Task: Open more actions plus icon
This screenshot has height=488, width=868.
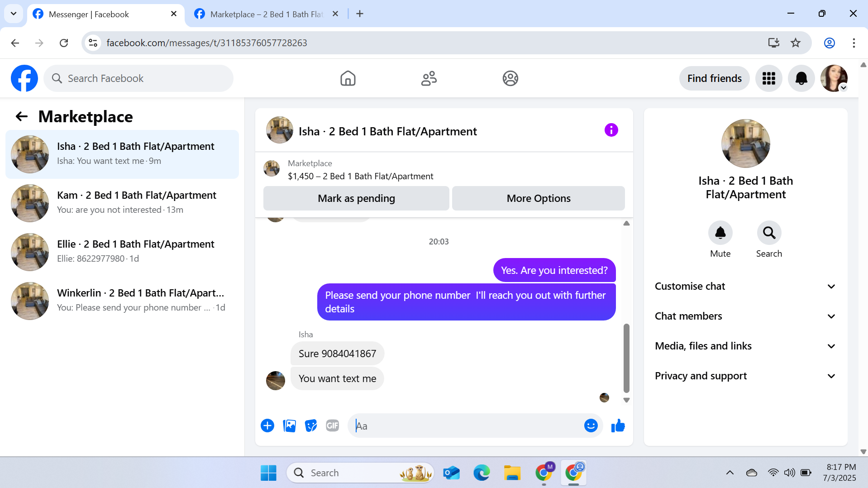Action: (x=267, y=426)
